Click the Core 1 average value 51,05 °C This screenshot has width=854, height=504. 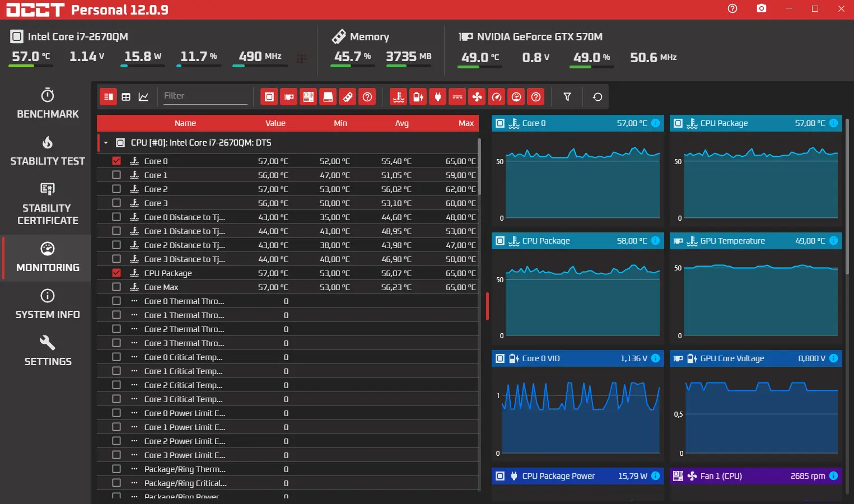tap(396, 175)
